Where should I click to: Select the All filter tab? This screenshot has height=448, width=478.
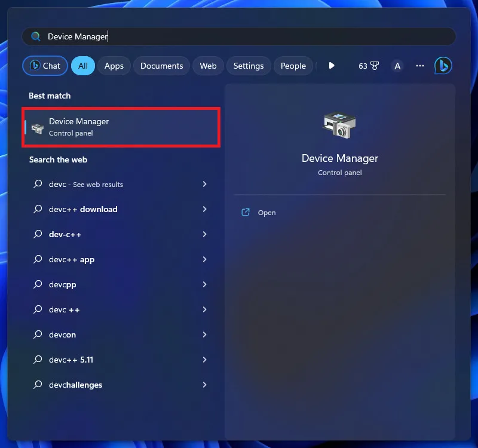pos(83,66)
